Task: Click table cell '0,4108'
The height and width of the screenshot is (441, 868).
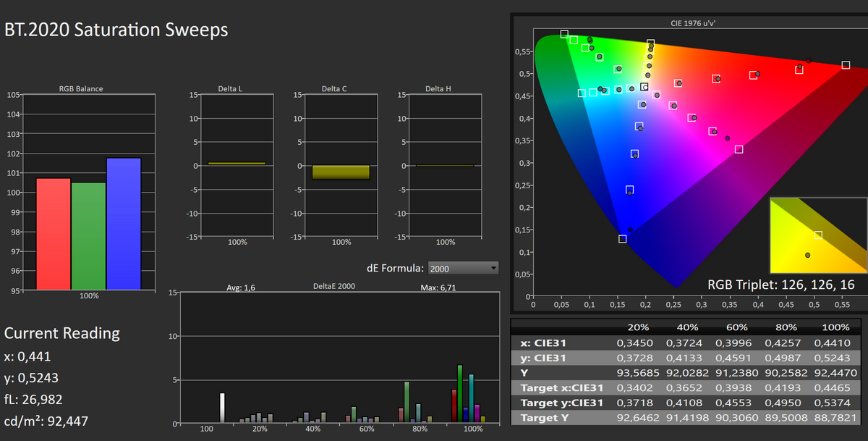Action: (684, 403)
